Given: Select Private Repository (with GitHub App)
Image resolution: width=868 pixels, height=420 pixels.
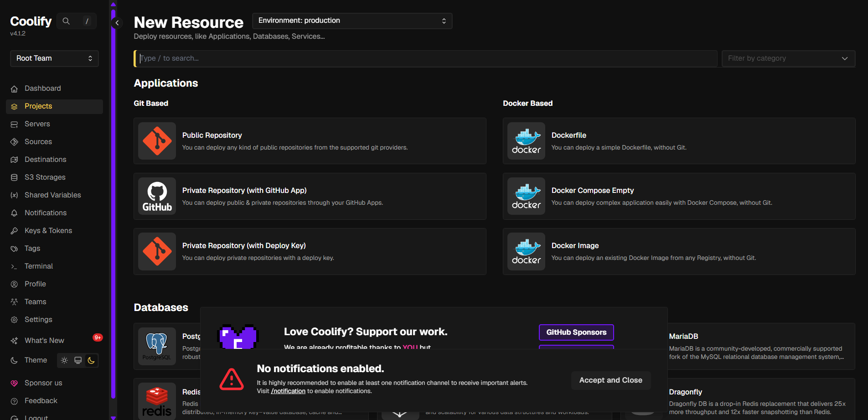Looking at the screenshot, I should (310, 196).
